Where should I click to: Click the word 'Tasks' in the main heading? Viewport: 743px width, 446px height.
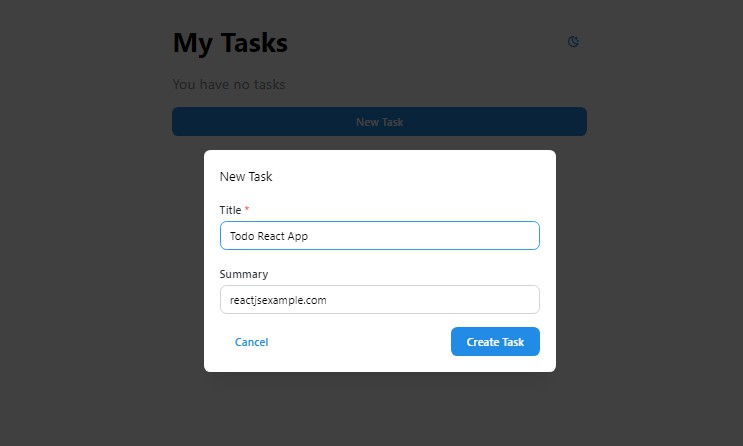tap(253, 43)
